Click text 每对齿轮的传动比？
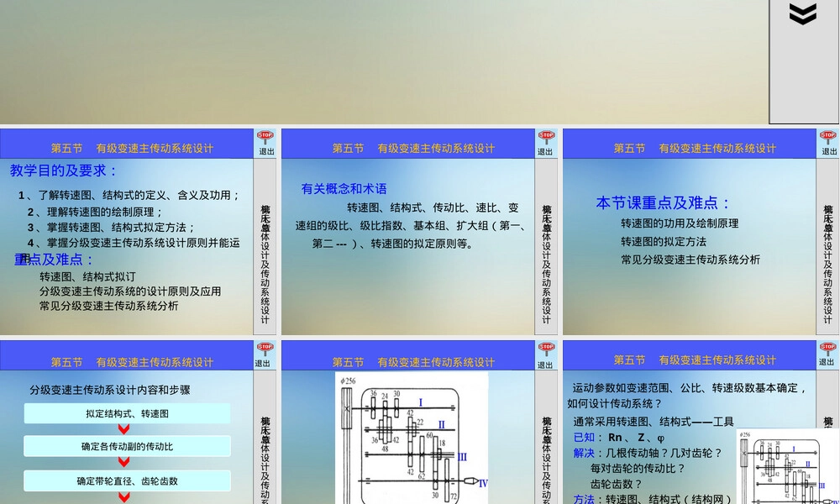 point(638,468)
